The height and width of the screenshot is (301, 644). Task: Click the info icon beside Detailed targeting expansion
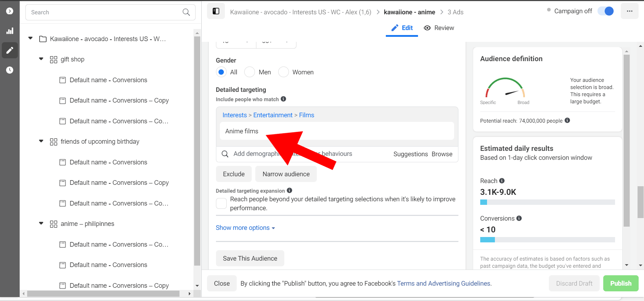(289, 191)
